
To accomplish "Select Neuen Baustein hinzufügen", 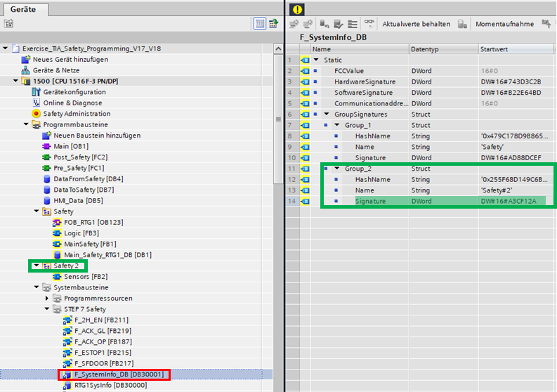I will coord(97,136).
